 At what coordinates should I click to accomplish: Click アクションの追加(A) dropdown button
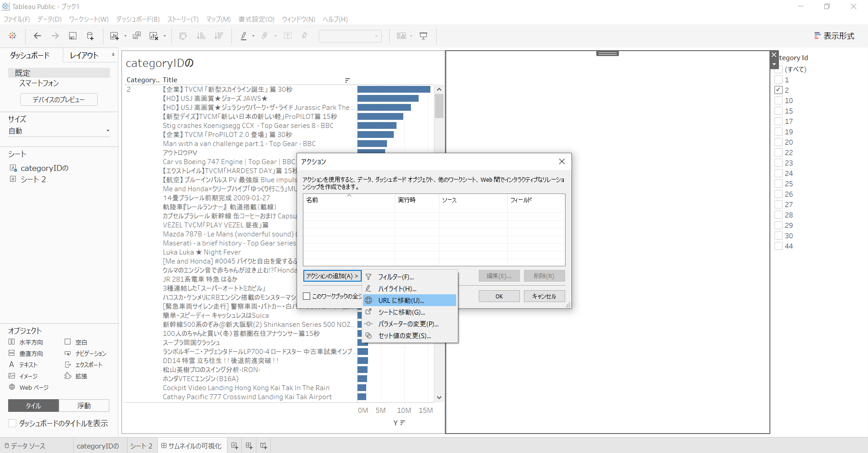tap(332, 276)
